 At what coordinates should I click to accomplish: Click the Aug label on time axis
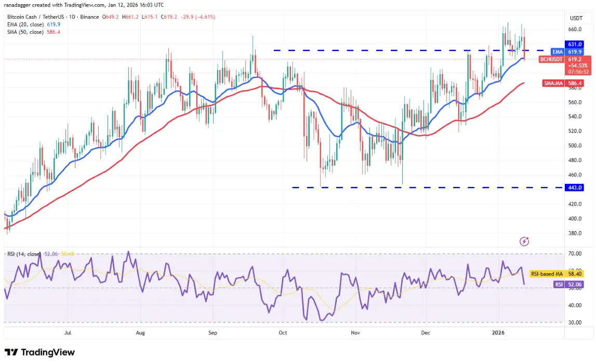[140, 333]
